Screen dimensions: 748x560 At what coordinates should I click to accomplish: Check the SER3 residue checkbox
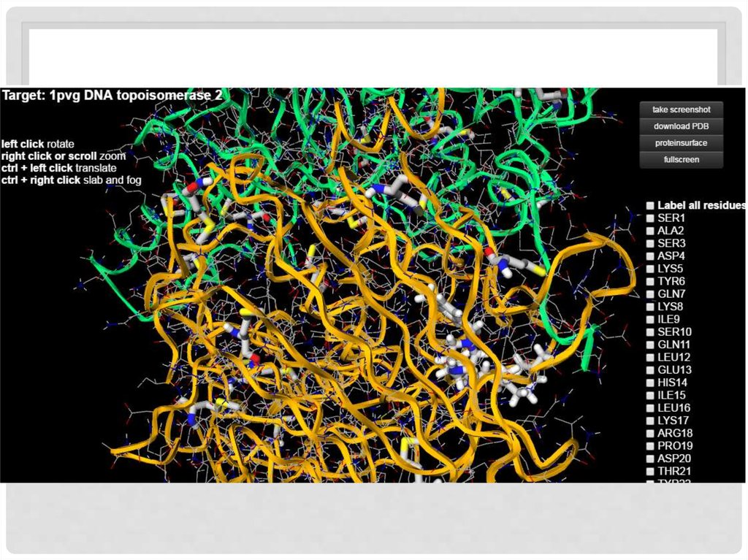[650, 243]
